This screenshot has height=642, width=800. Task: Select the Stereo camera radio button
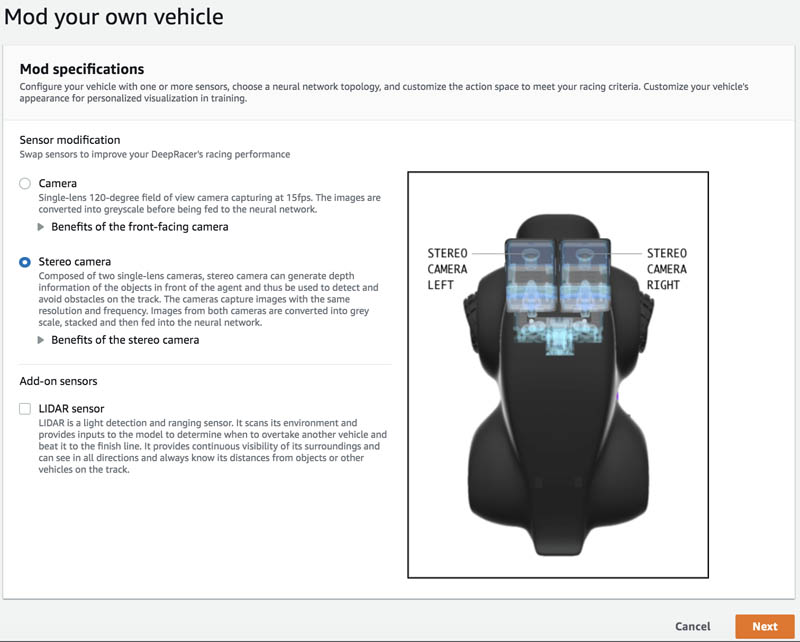(x=24, y=262)
